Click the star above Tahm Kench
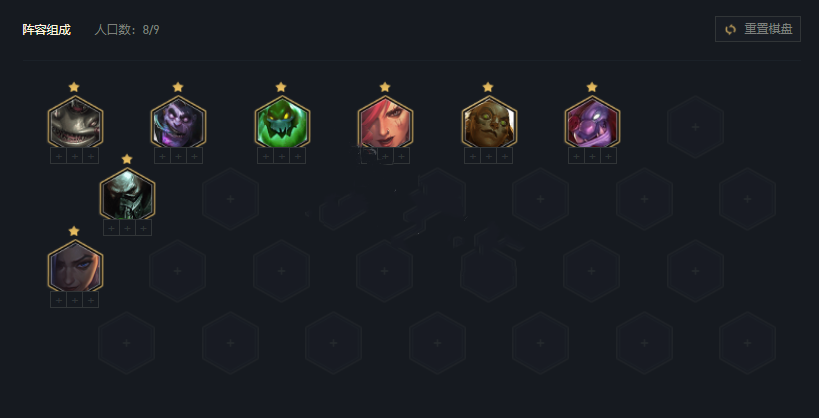This screenshot has height=418, width=819. click(x=74, y=87)
